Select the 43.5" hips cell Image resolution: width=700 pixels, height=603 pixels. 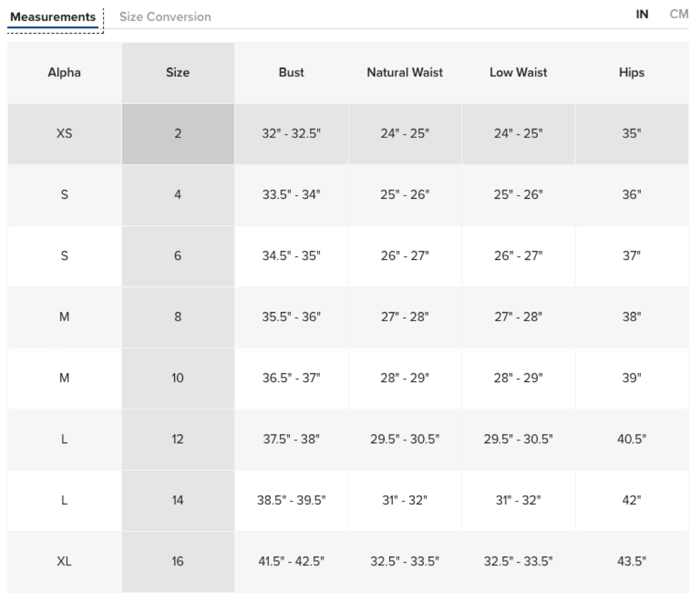[631, 562]
